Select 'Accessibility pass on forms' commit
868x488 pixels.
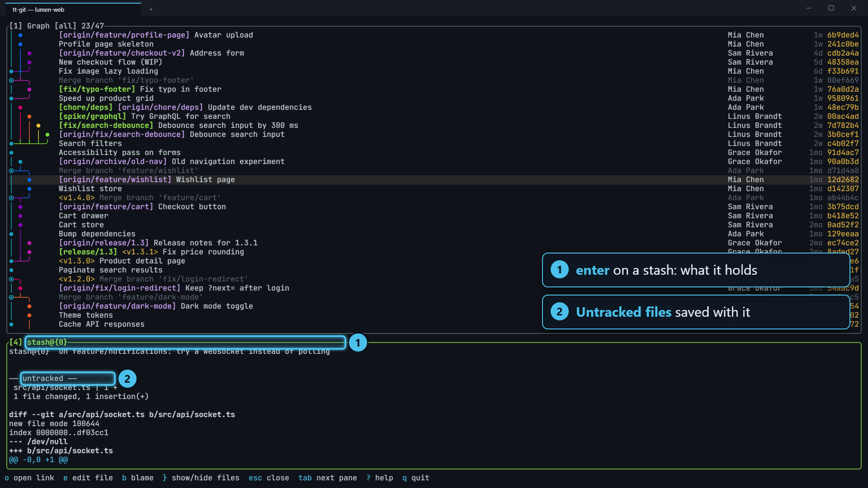point(434,152)
